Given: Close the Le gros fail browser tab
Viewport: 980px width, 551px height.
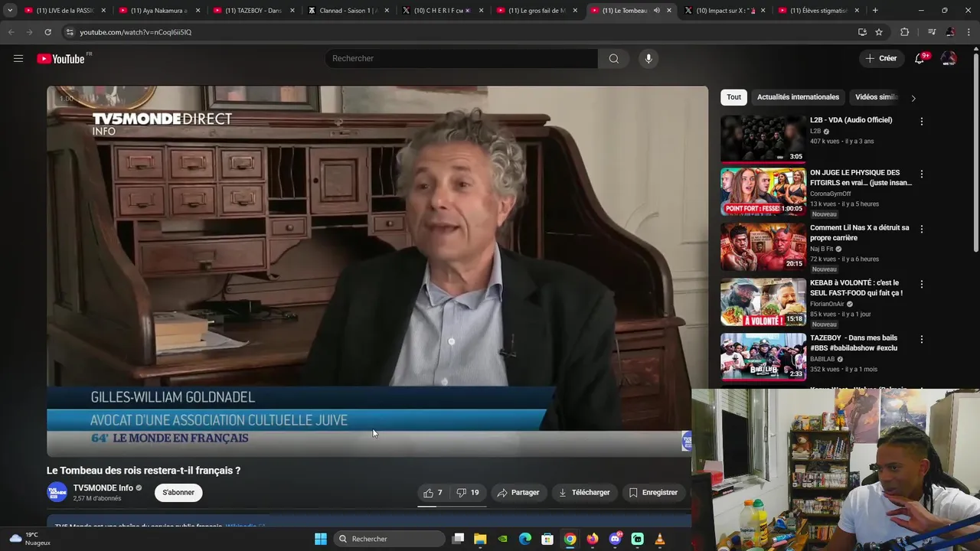Looking at the screenshot, I should pyautogui.click(x=575, y=11).
